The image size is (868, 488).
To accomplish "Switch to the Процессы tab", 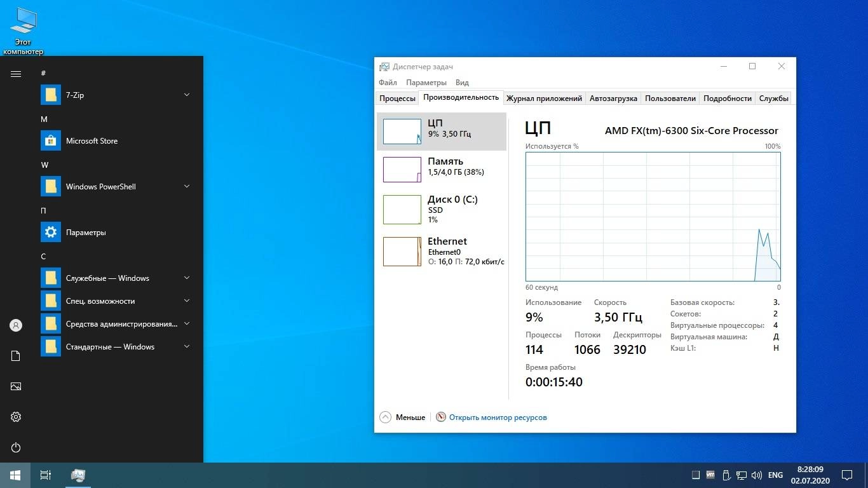I will click(x=397, y=98).
